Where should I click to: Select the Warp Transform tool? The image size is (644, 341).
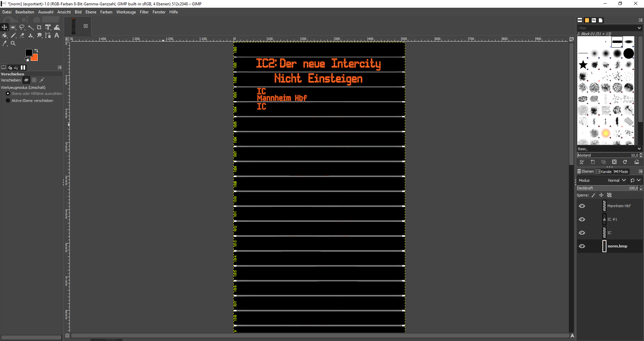(x=57, y=27)
